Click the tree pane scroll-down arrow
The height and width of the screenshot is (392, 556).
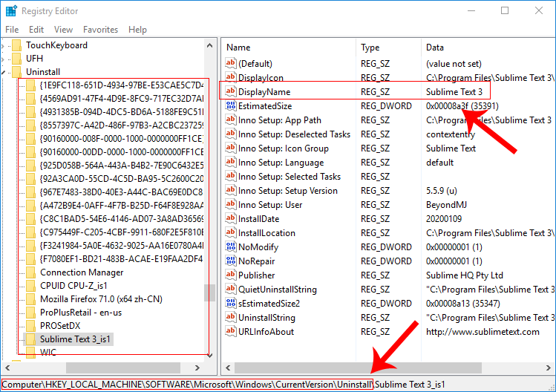pyautogui.click(x=209, y=355)
